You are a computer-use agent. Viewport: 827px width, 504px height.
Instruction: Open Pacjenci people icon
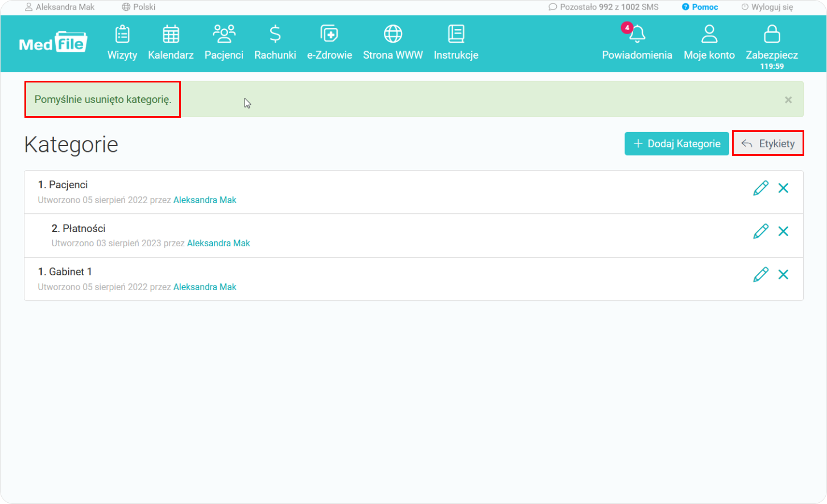(224, 34)
